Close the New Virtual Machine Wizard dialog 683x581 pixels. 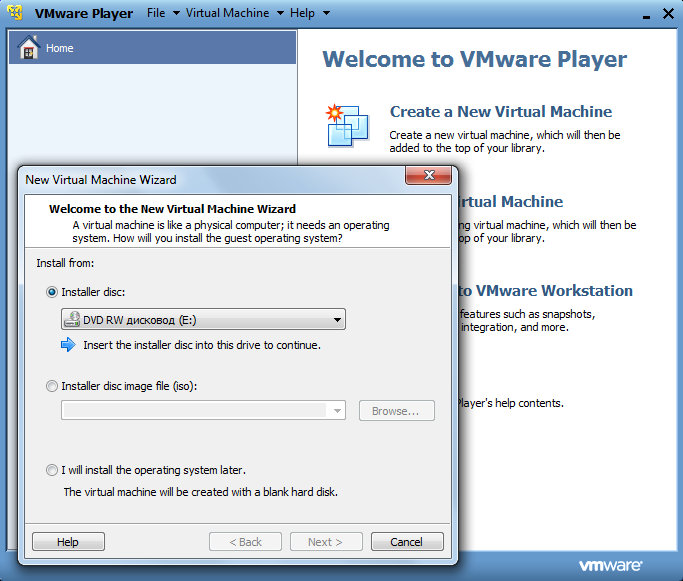[x=429, y=175]
